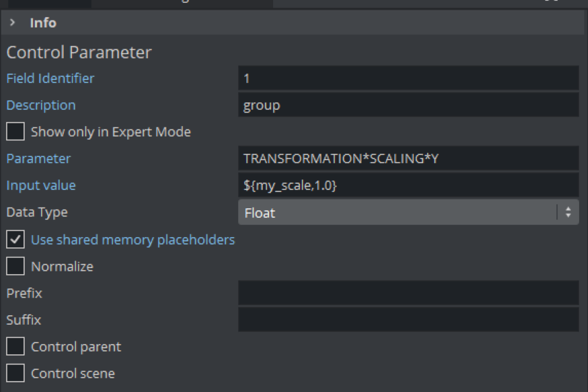Click the blue Field Identifier label
The image size is (588, 392).
click(50, 78)
